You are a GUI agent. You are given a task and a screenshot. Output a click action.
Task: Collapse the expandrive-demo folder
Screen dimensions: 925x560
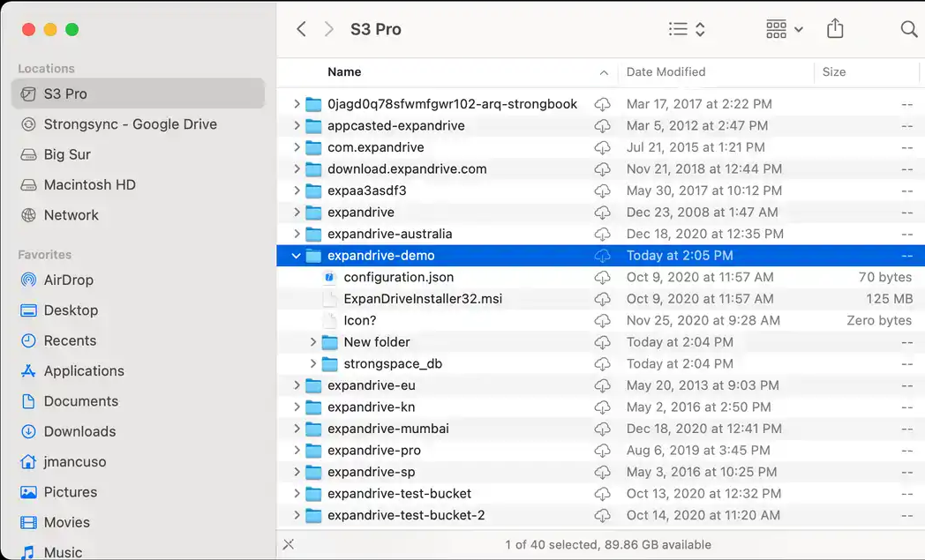tap(297, 256)
